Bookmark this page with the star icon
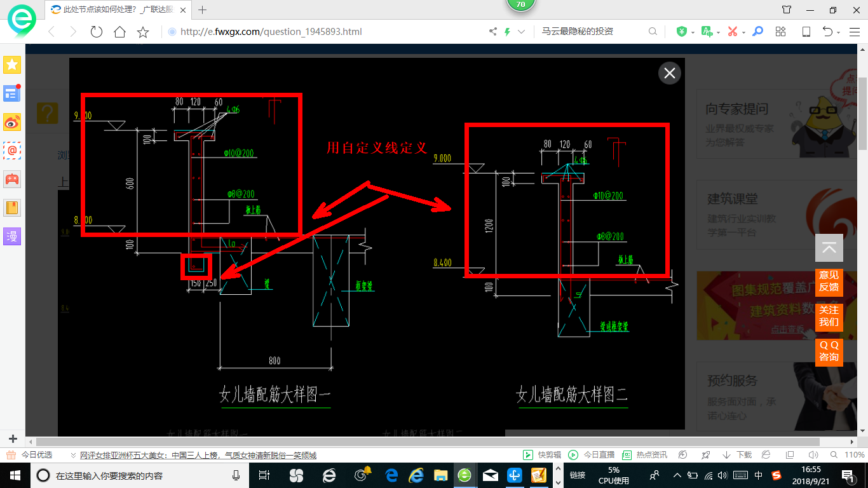The height and width of the screenshot is (488, 868). click(143, 32)
